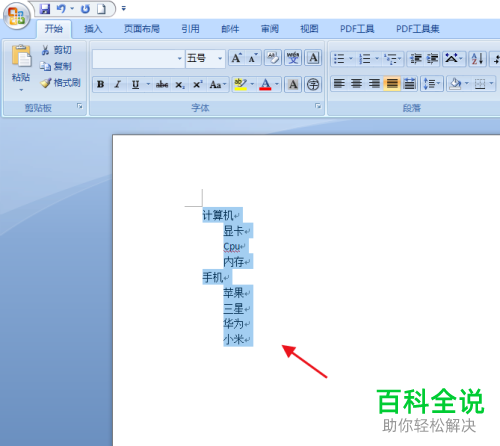The image size is (500, 446).
Task: Open the 剪贴板 dialog launcher
Action: [x=80, y=106]
